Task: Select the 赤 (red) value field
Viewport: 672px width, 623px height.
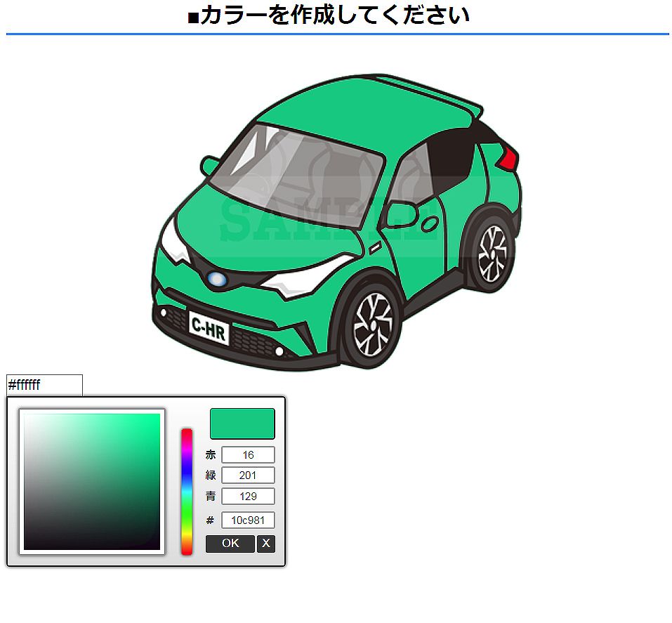Action: pos(248,455)
